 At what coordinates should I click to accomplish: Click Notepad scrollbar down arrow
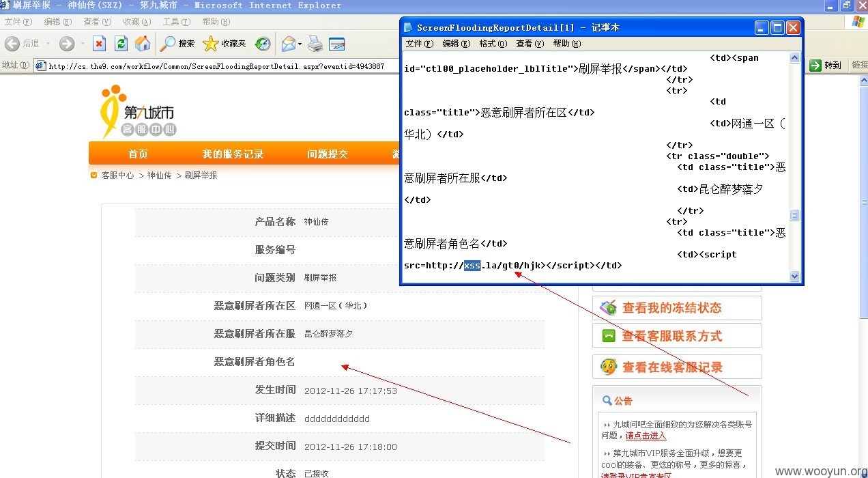click(794, 276)
